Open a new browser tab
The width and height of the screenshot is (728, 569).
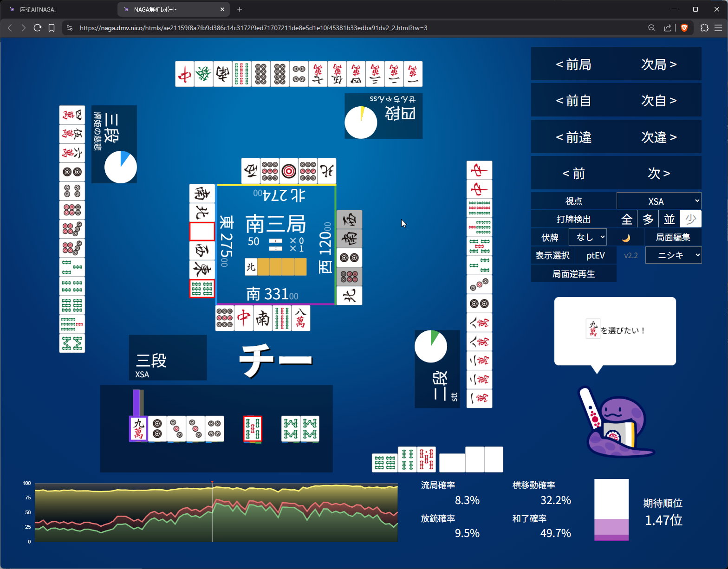240,9
